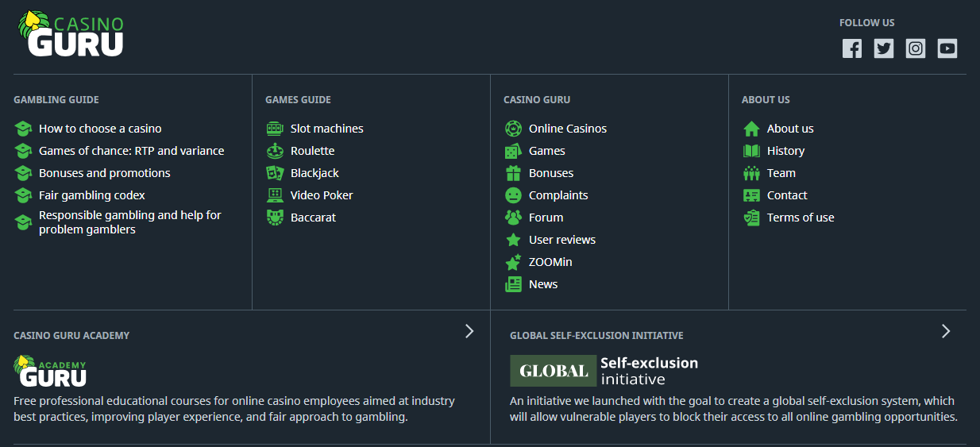Click the newspaper icon next to News
Image resolution: width=980 pixels, height=447 pixels.
click(513, 284)
